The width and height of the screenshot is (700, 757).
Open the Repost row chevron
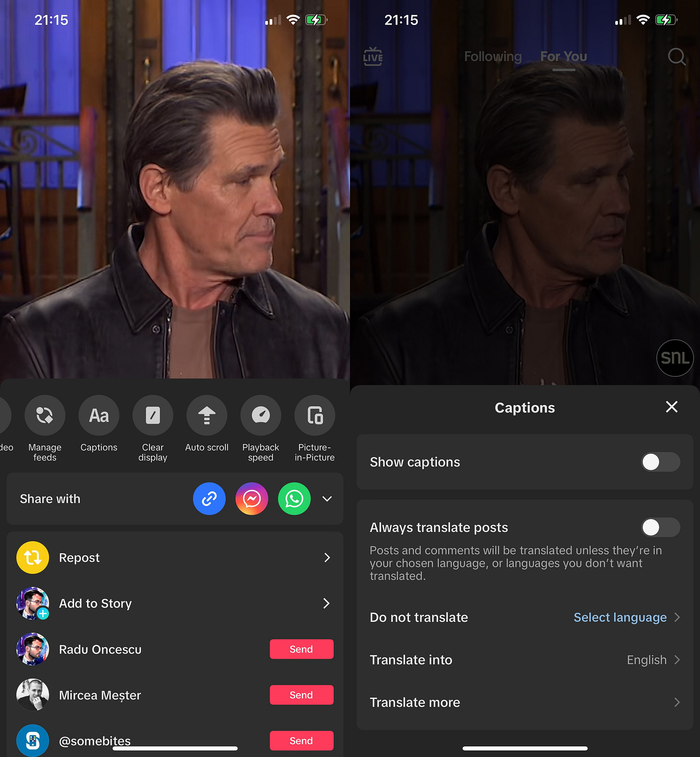tap(327, 558)
